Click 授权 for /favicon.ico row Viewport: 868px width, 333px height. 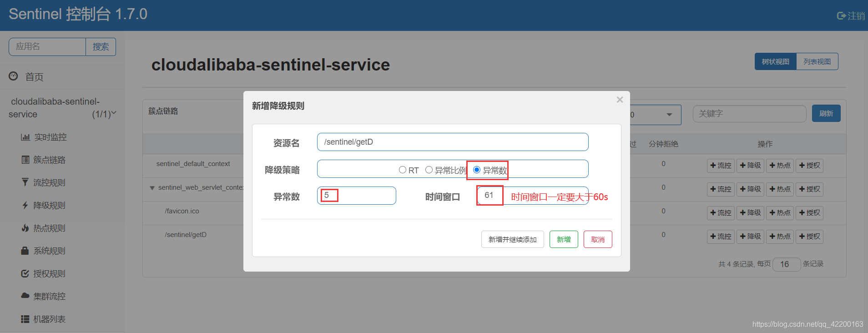click(809, 213)
